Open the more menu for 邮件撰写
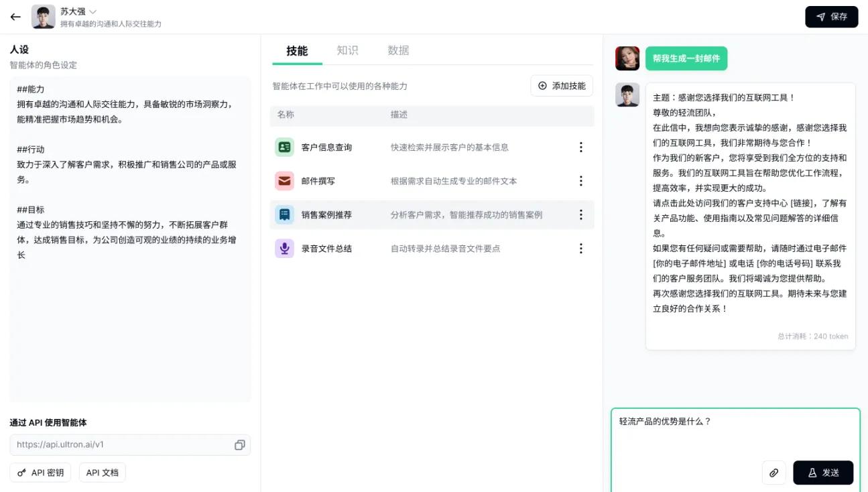 pyautogui.click(x=581, y=181)
